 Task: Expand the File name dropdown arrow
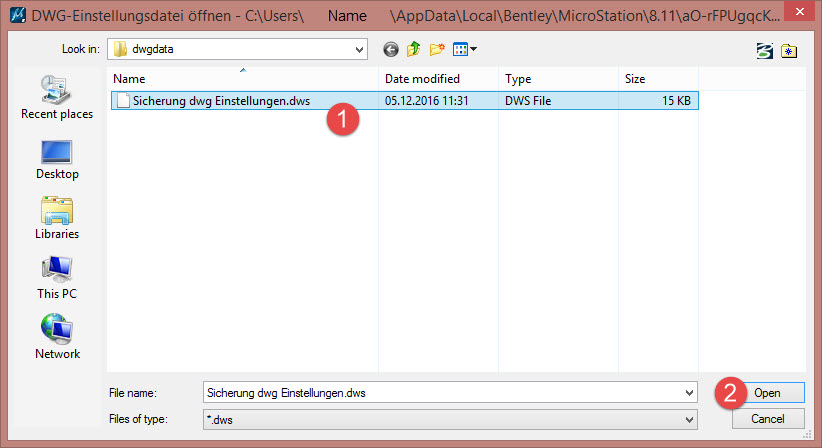click(689, 392)
